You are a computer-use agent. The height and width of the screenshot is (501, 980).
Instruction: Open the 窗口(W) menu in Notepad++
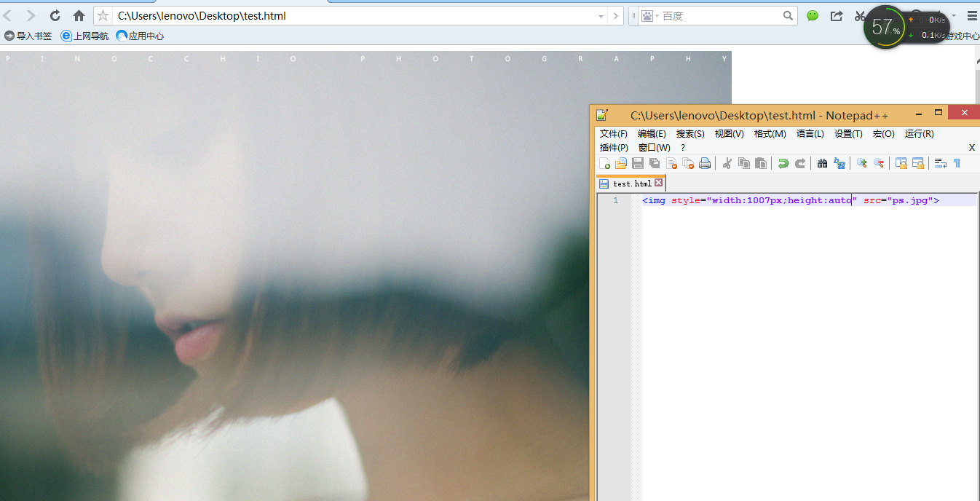(x=654, y=148)
